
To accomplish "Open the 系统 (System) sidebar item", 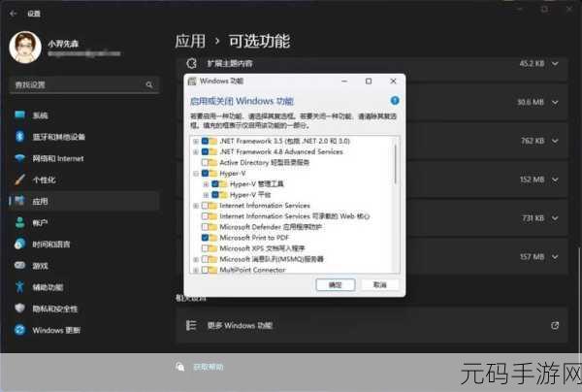I will [x=84, y=115].
